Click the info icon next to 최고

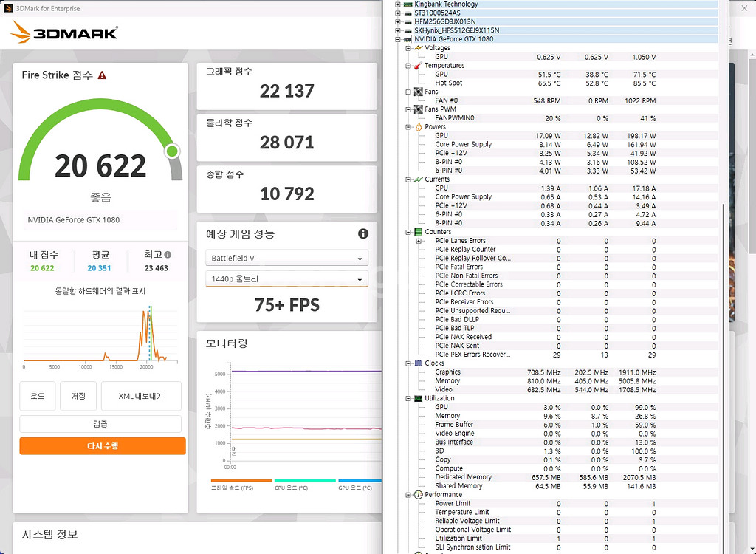pyautogui.click(x=168, y=254)
